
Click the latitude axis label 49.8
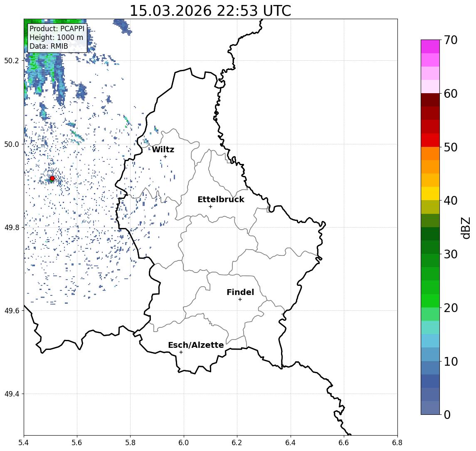tap(12, 227)
